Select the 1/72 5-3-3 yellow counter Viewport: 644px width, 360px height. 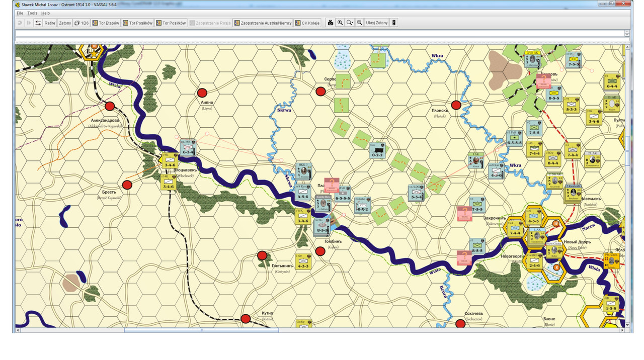[x=572, y=105]
